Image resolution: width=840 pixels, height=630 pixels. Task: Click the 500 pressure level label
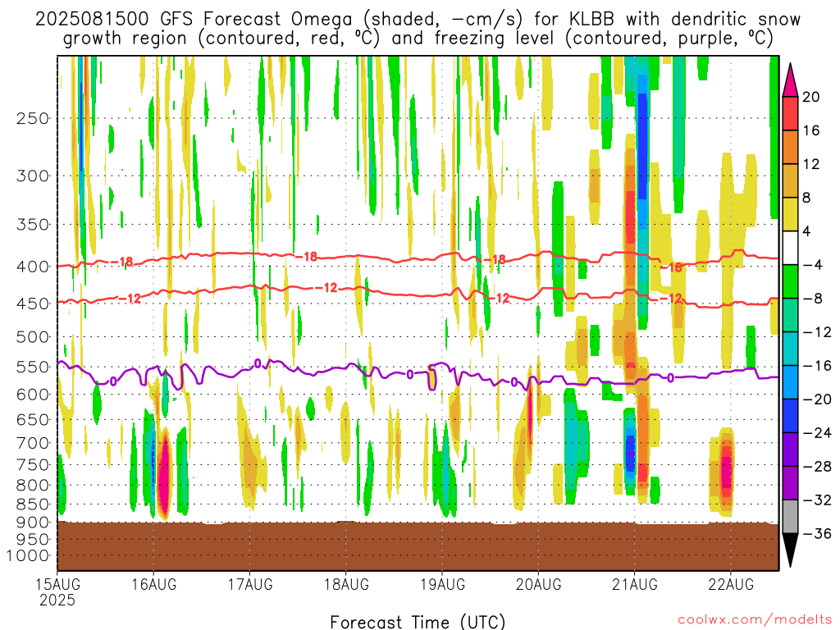(32, 337)
